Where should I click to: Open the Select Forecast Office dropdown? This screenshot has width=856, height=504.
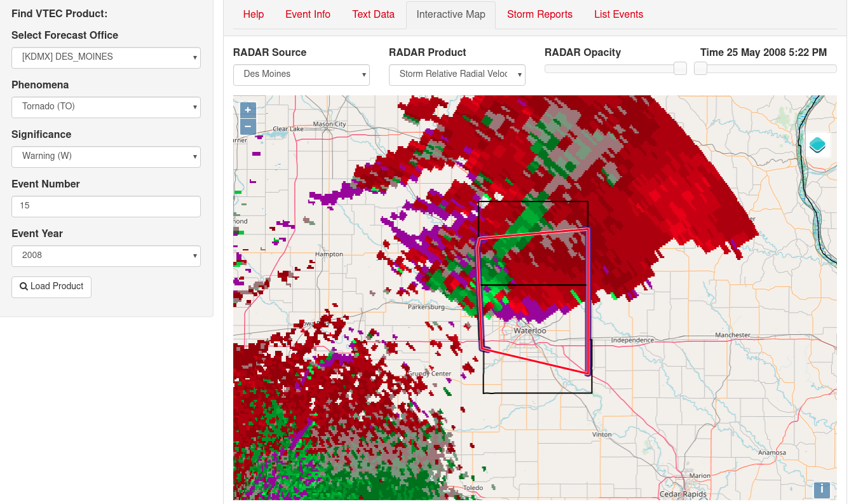(106, 57)
